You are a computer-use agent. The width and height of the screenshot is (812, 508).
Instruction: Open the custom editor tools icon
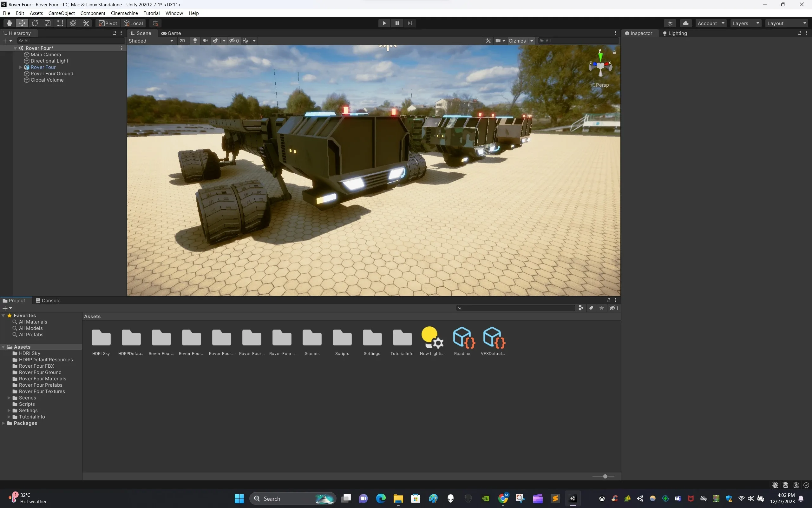click(x=86, y=23)
